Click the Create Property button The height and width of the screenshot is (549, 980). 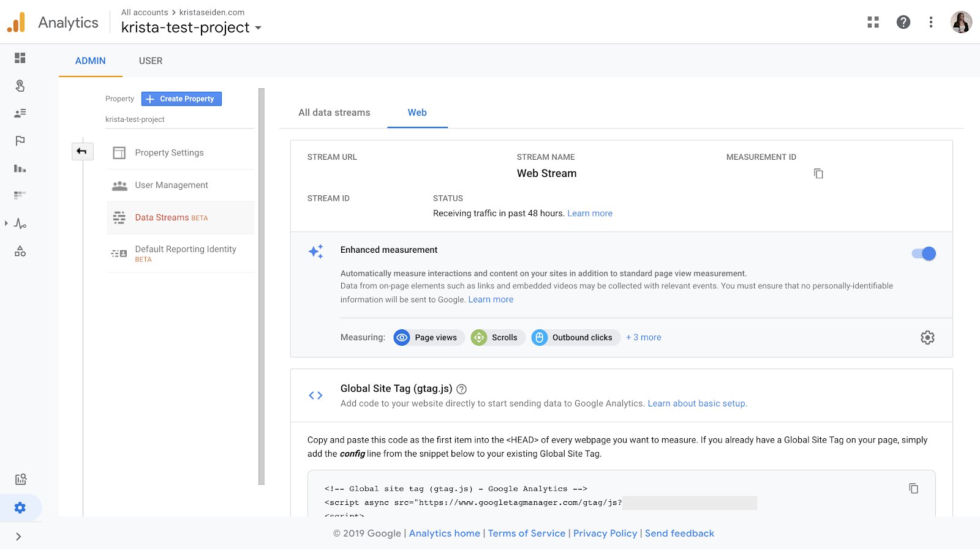click(x=181, y=99)
